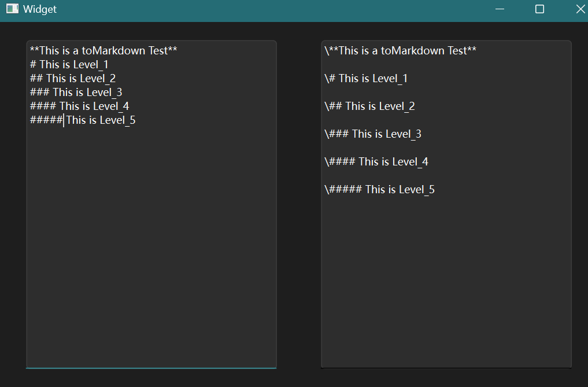Click the "Widget" title text
This screenshot has width=588, height=387.
coord(40,9)
